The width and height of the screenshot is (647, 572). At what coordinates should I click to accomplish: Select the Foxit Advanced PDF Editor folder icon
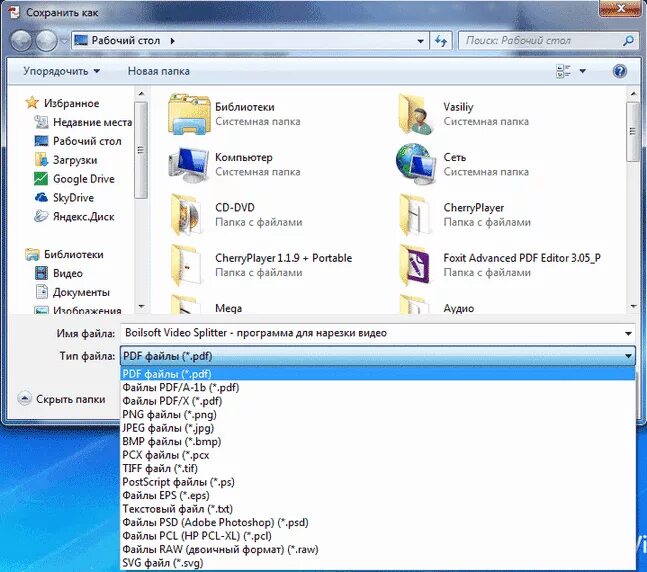coord(416,265)
